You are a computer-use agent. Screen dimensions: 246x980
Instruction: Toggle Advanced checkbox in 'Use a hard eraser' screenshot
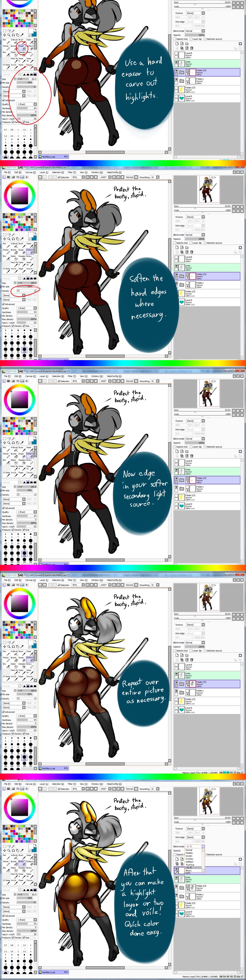(x=3, y=100)
